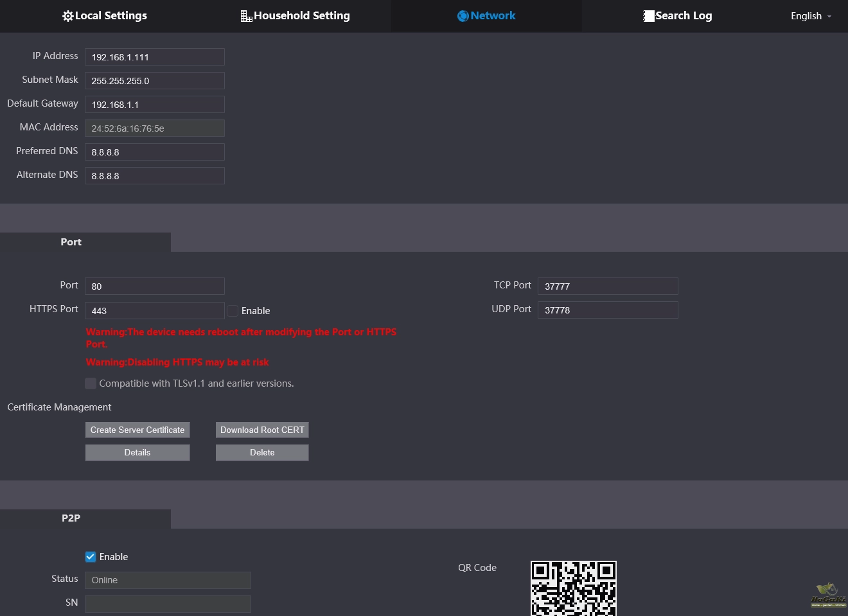The image size is (848, 616).
Task: Click the TCP Port field
Action: tap(607, 286)
